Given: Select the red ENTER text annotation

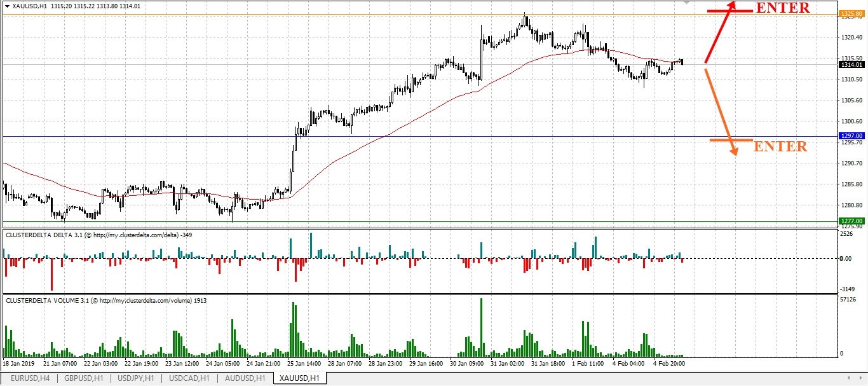Looking at the screenshot, I should 782,8.
